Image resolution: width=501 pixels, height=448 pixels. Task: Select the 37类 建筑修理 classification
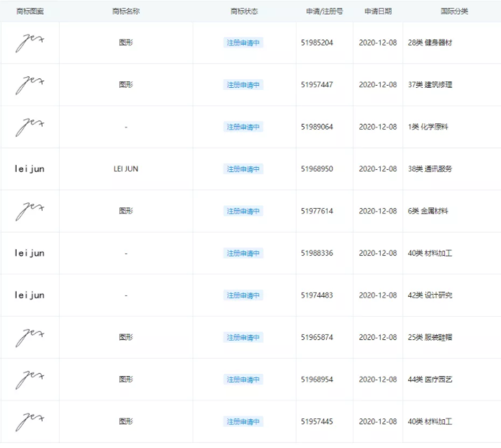430,85
